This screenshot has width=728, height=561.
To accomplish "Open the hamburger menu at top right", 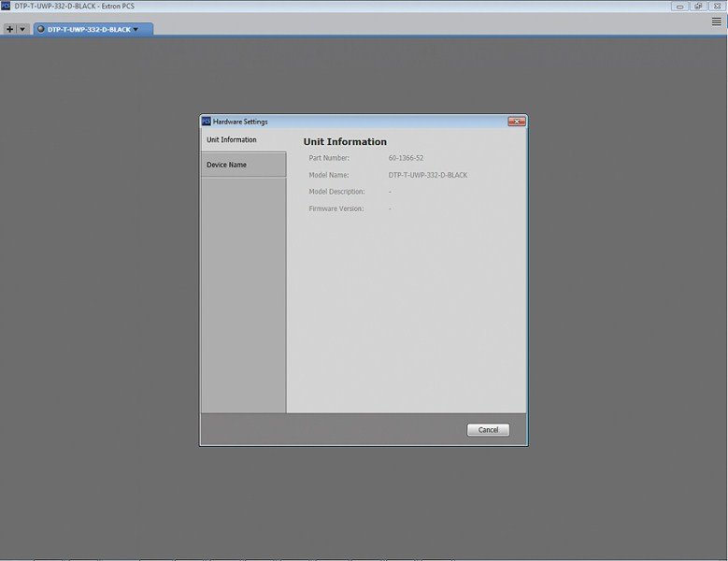I will [x=717, y=22].
